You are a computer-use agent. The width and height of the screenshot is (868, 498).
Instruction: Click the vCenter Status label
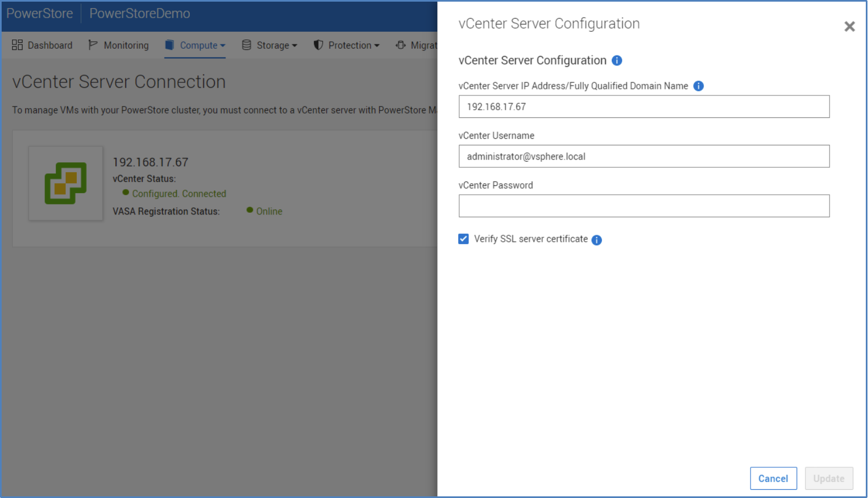pos(144,179)
